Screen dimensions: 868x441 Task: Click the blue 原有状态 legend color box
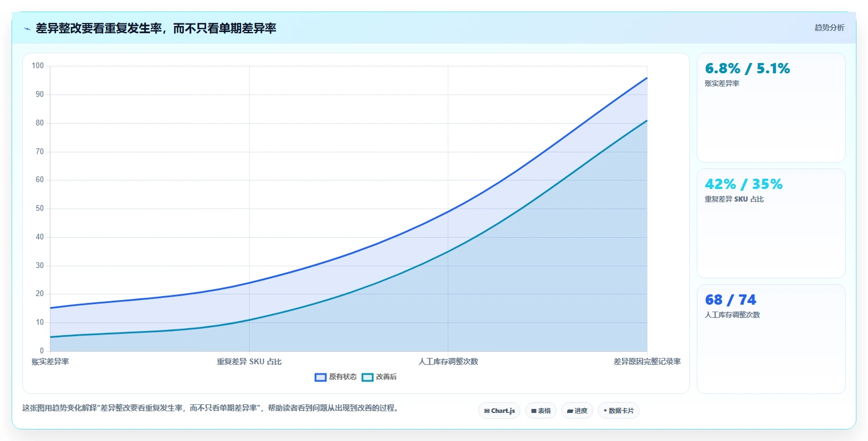coord(321,377)
